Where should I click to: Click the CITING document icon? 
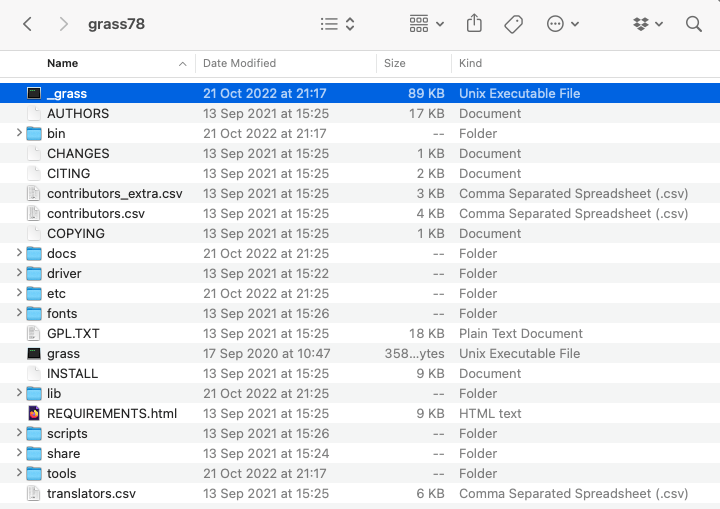pos(34,174)
